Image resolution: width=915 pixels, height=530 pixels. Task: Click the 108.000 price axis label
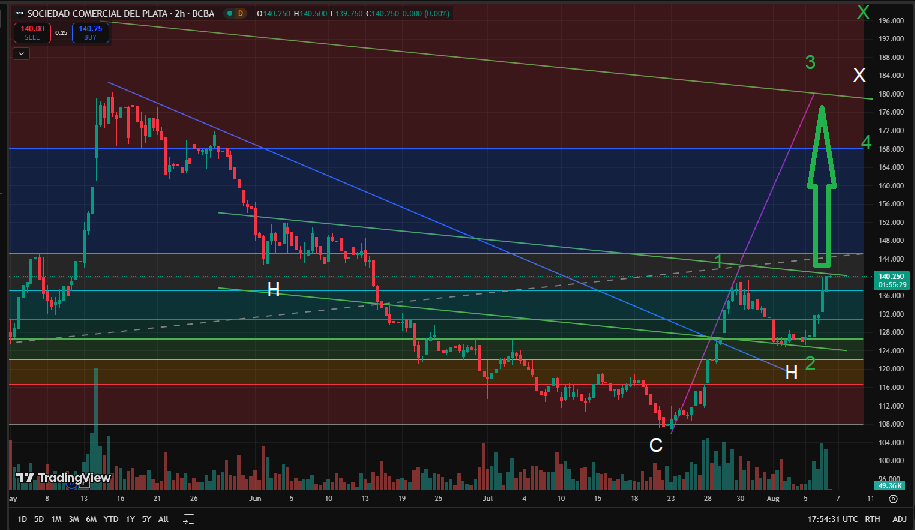pyautogui.click(x=890, y=424)
